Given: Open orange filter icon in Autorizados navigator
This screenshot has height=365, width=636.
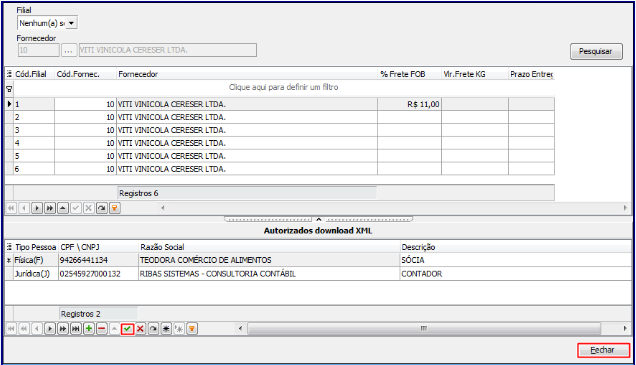Looking at the screenshot, I should [x=192, y=328].
